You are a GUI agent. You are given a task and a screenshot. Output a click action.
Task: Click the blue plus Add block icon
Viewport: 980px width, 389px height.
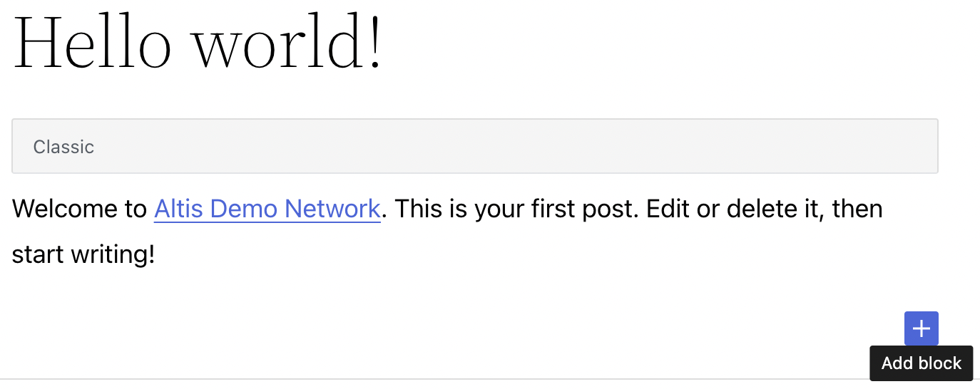(922, 328)
